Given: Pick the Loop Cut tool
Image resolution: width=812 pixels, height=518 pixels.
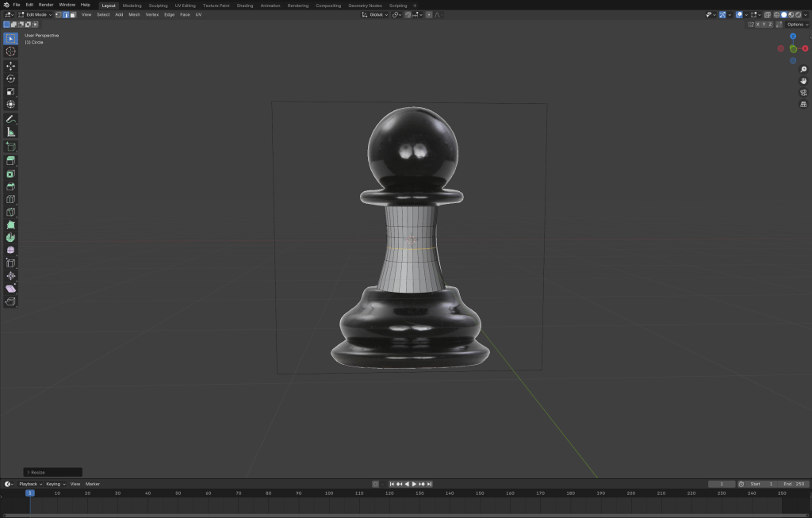Looking at the screenshot, I should 10,199.
